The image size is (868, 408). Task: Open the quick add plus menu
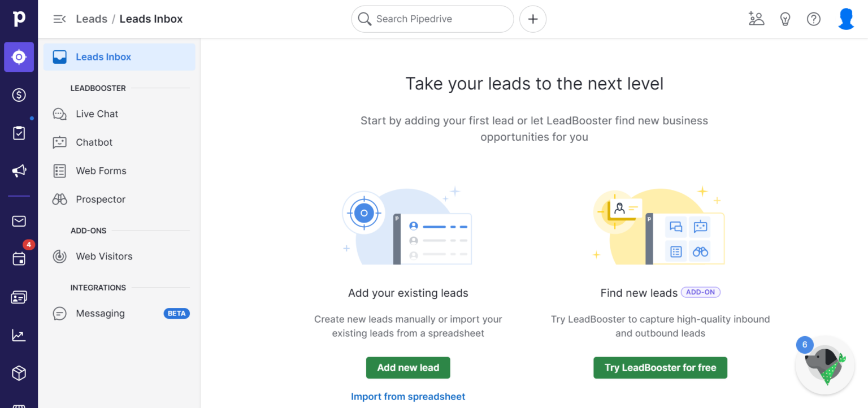(532, 19)
